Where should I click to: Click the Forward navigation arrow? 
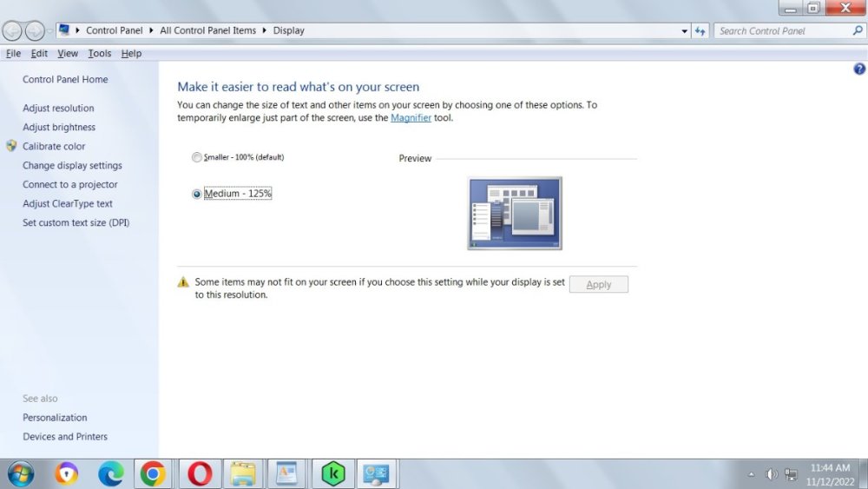[x=35, y=31]
